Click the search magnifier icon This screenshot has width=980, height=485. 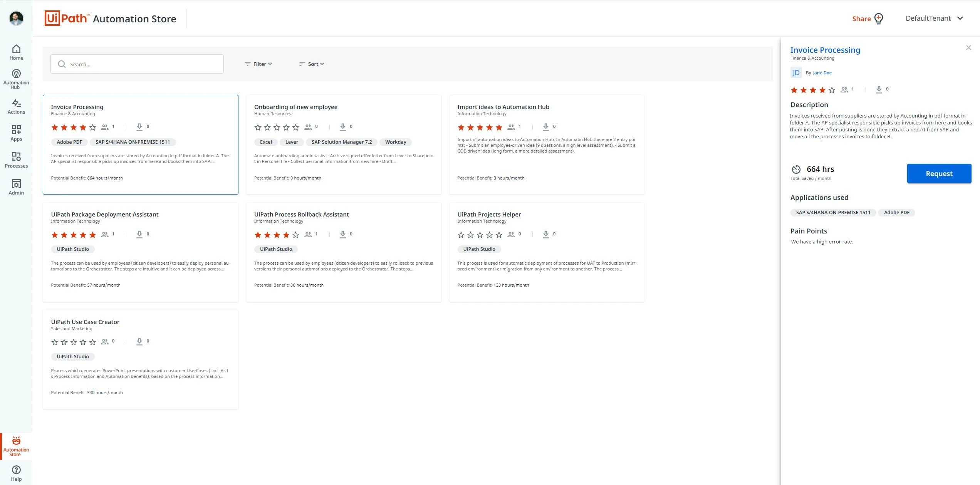pos(62,64)
